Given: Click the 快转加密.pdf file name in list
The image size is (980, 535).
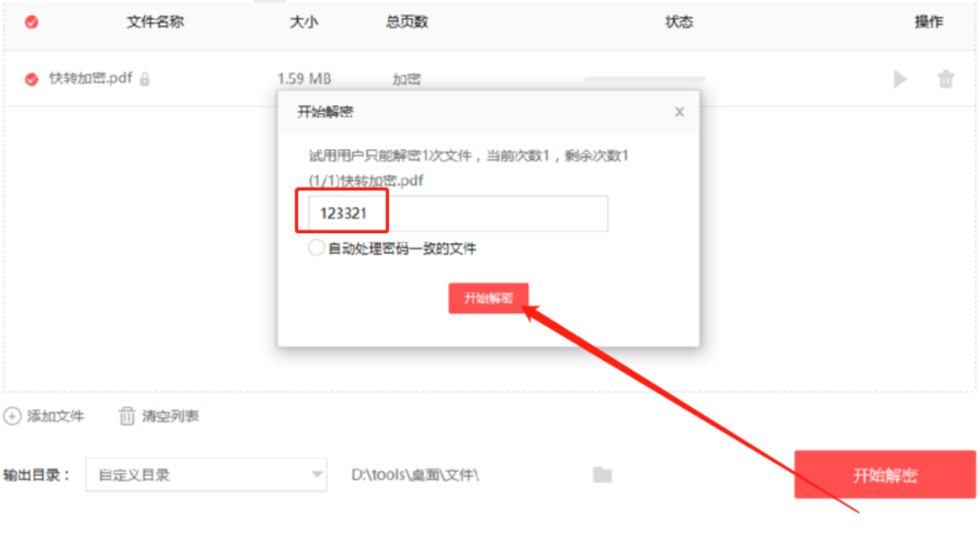Looking at the screenshot, I should click(x=91, y=79).
